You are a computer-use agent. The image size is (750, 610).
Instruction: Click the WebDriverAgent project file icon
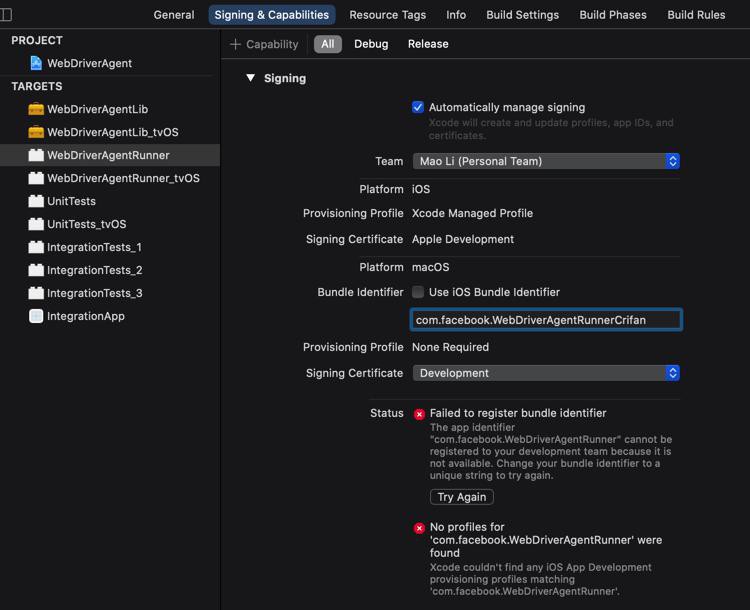[x=36, y=63]
